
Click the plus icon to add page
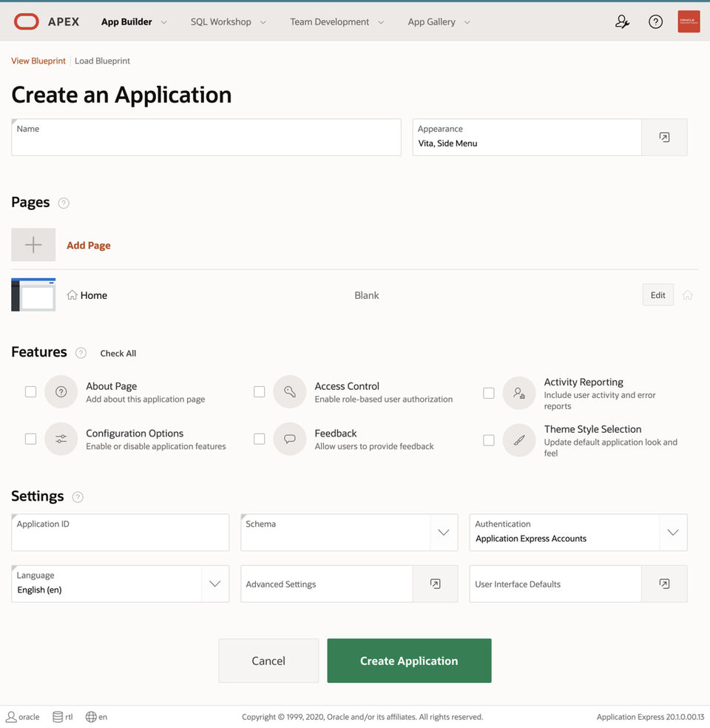pyautogui.click(x=33, y=245)
